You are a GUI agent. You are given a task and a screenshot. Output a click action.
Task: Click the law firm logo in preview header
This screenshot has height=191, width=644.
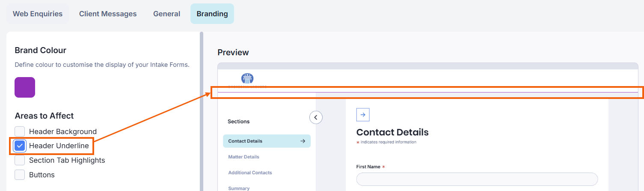point(247,79)
